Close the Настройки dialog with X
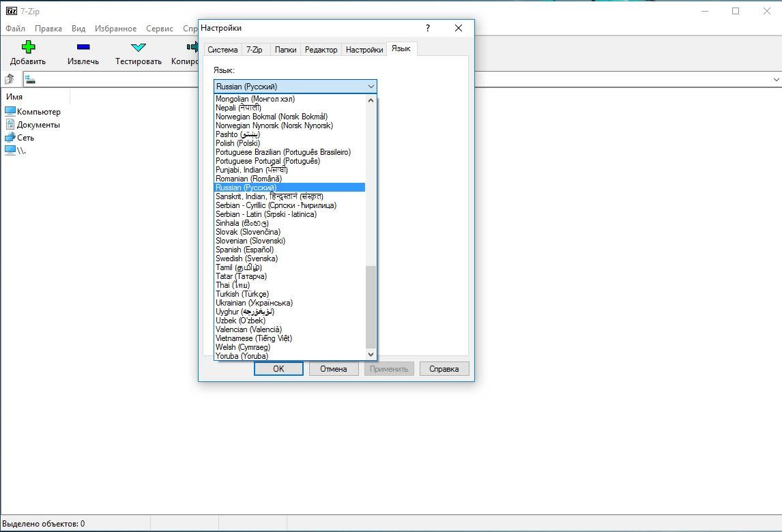 coord(459,28)
